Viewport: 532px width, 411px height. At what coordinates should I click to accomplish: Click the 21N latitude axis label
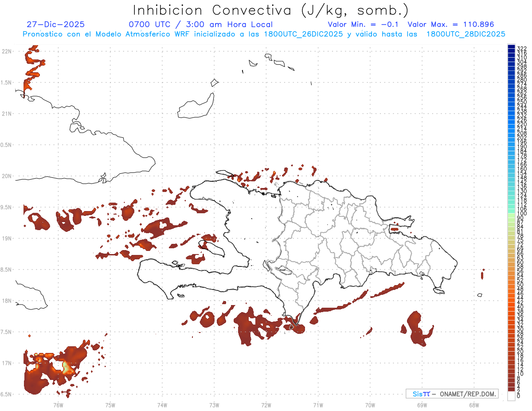6,114
